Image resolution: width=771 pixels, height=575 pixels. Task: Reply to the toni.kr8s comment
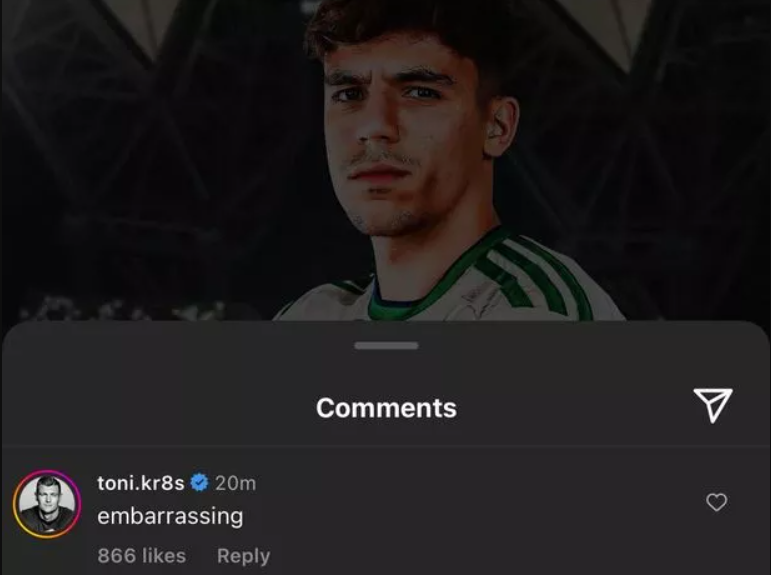coord(243,556)
